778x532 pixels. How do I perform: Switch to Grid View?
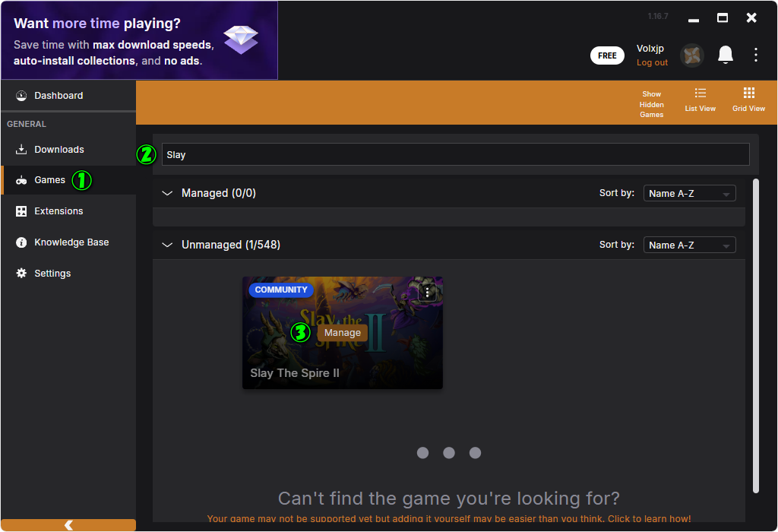(748, 100)
